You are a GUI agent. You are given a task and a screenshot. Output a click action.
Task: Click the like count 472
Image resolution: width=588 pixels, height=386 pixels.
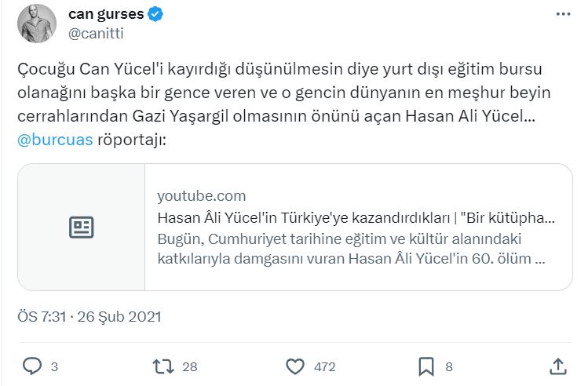323,366
